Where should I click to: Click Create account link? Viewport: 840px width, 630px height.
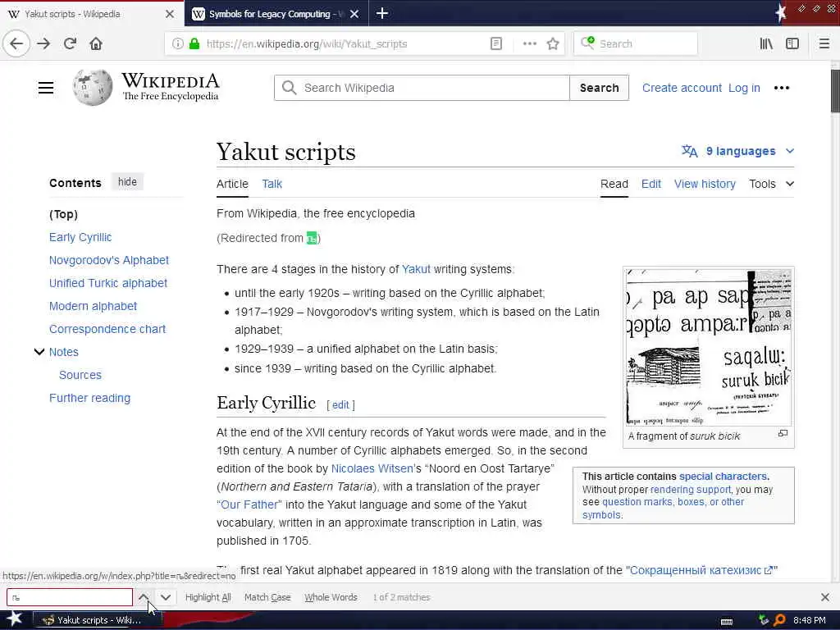pyautogui.click(x=682, y=88)
